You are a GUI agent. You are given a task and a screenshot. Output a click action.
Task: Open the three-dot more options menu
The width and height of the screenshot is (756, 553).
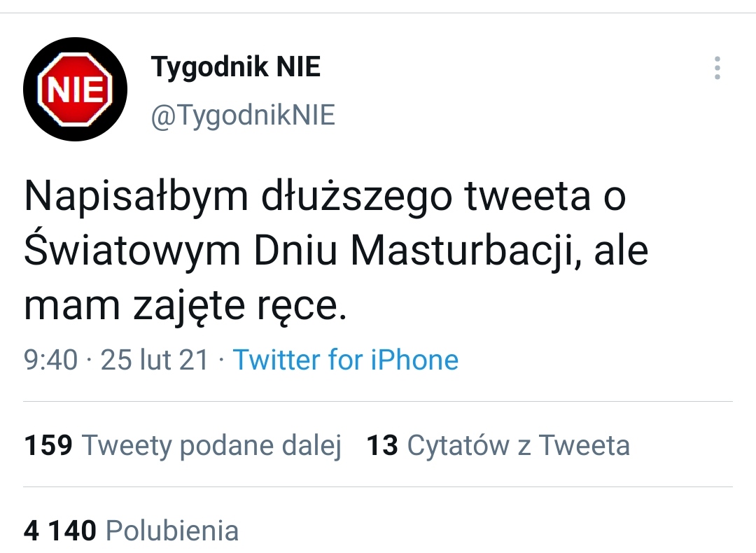tap(717, 69)
